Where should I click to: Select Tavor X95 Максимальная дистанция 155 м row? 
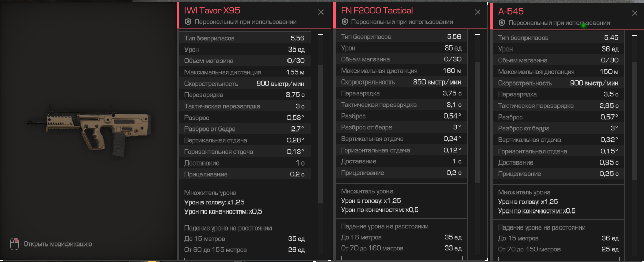245,72
